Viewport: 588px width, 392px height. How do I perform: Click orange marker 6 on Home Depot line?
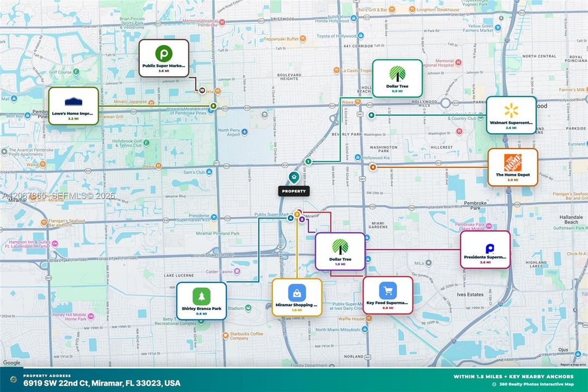pyautogui.click(x=373, y=167)
